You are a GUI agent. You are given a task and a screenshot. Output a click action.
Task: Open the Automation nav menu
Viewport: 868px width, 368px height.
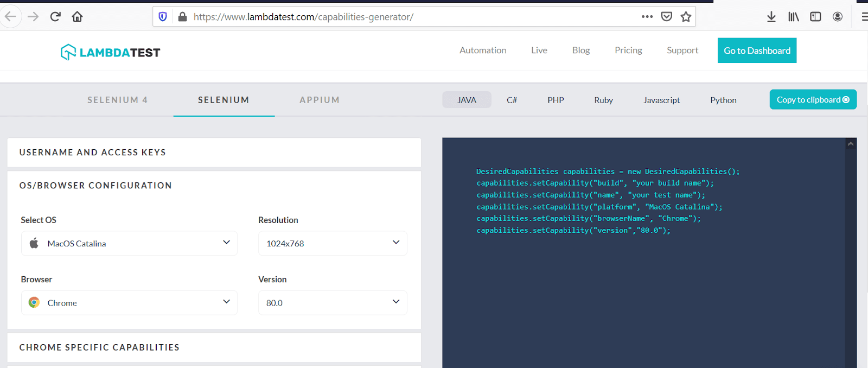point(483,50)
